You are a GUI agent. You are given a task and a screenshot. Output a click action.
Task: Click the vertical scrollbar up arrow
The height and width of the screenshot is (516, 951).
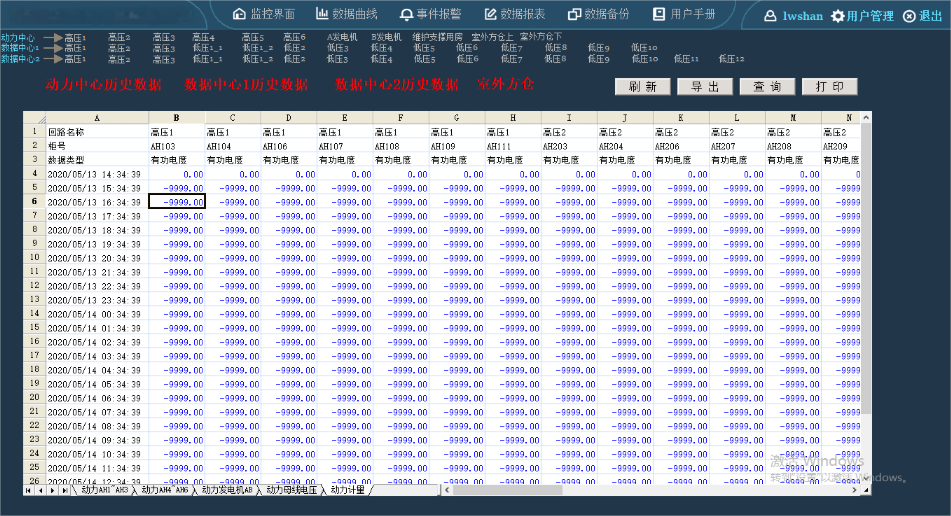(866, 117)
